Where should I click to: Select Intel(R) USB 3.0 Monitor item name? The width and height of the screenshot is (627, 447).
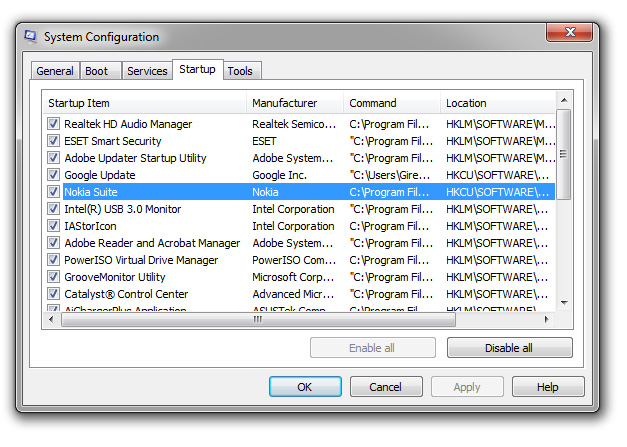tap(123, 209)
